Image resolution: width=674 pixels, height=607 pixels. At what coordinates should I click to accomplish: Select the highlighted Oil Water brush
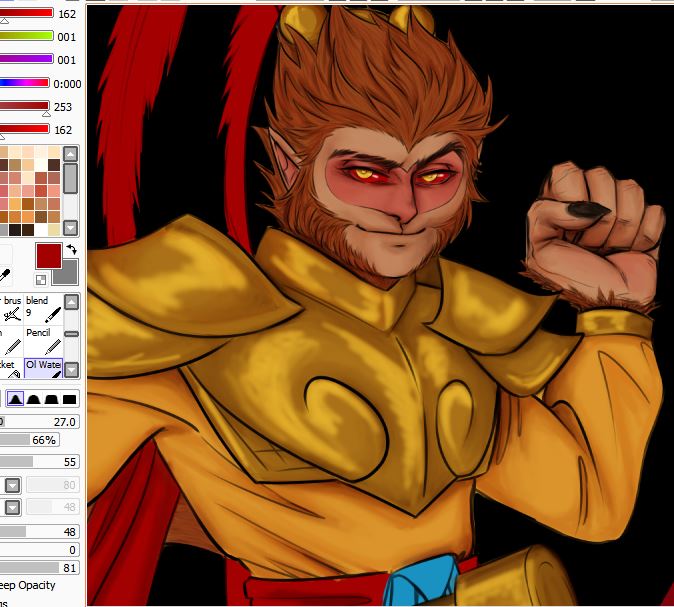pos(44,368)
